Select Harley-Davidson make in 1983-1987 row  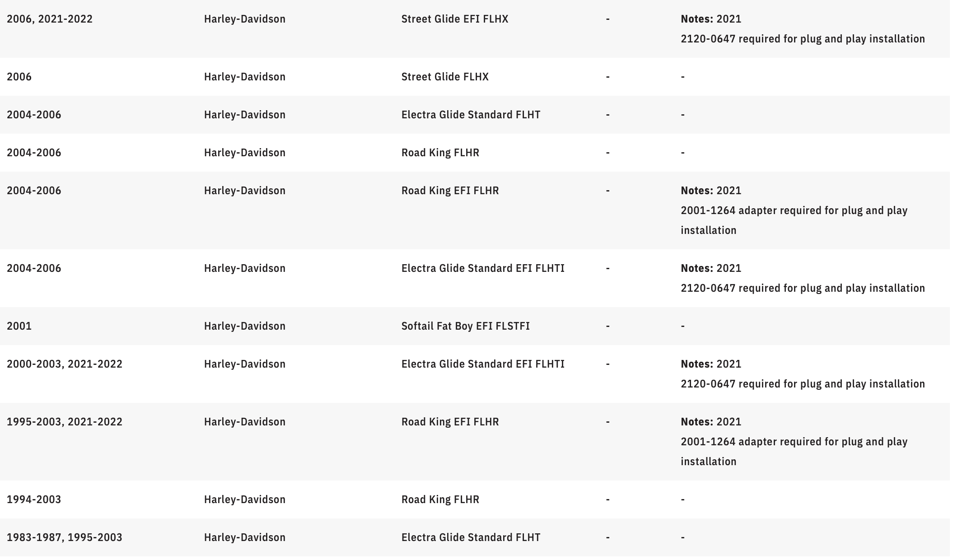tap(245, 537)
